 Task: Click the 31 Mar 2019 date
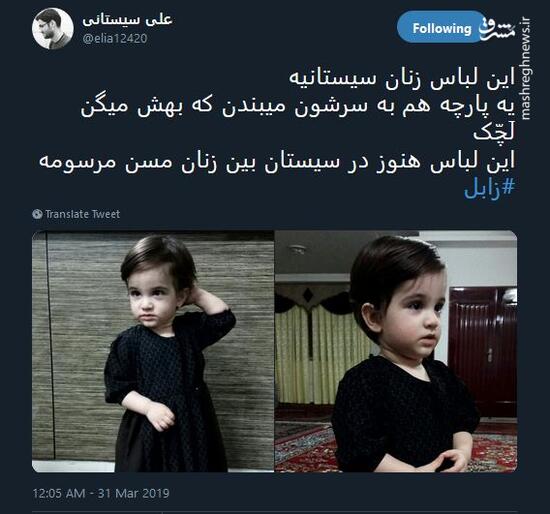click(134, 493)
